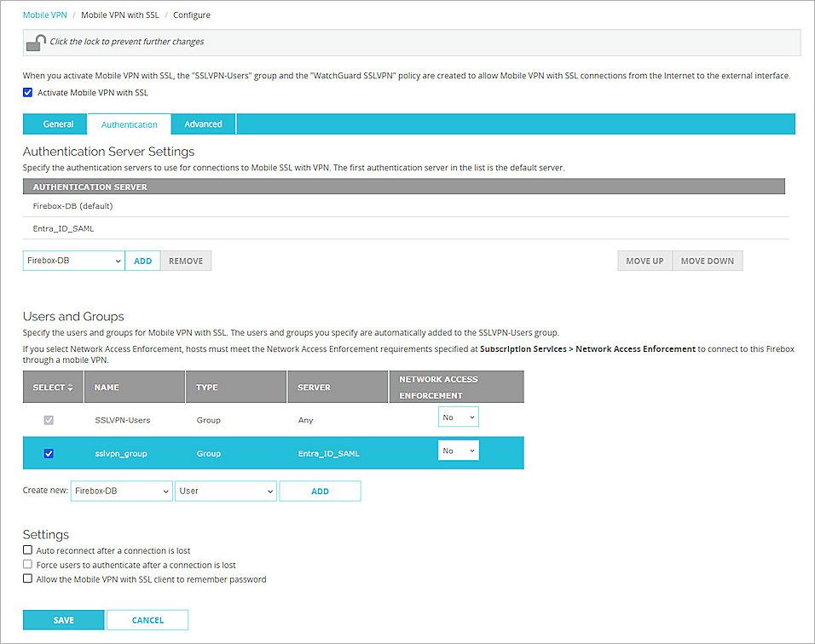Open the Create new User type dropdown
The width and height of the screenshot is (815, 644).
(225, 491)
